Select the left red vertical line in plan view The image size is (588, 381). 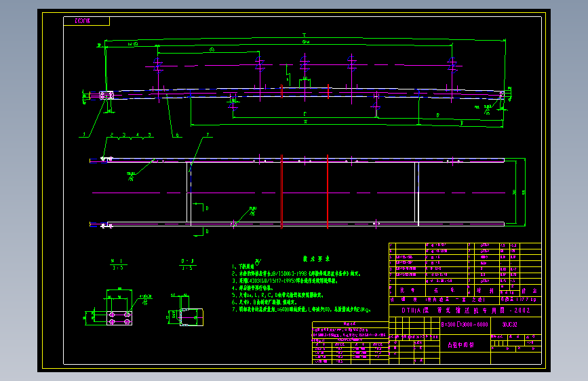281,192
